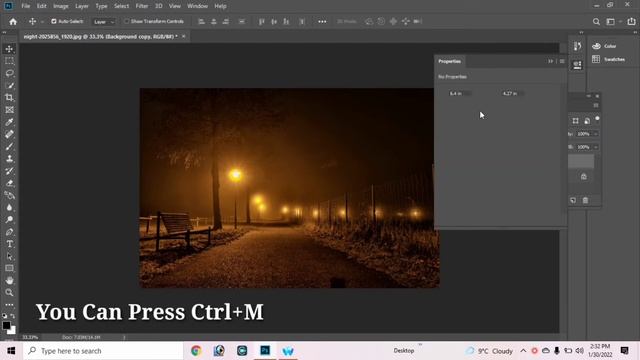Open the Move tool preset picker arrow
640x360 pixels.
(42, 22)
